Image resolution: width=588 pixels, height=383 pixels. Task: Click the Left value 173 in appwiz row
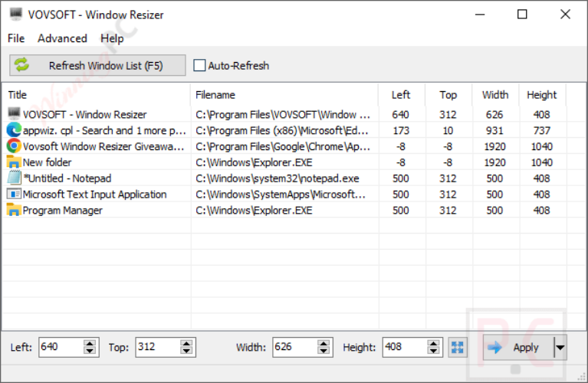pos(401,130)
